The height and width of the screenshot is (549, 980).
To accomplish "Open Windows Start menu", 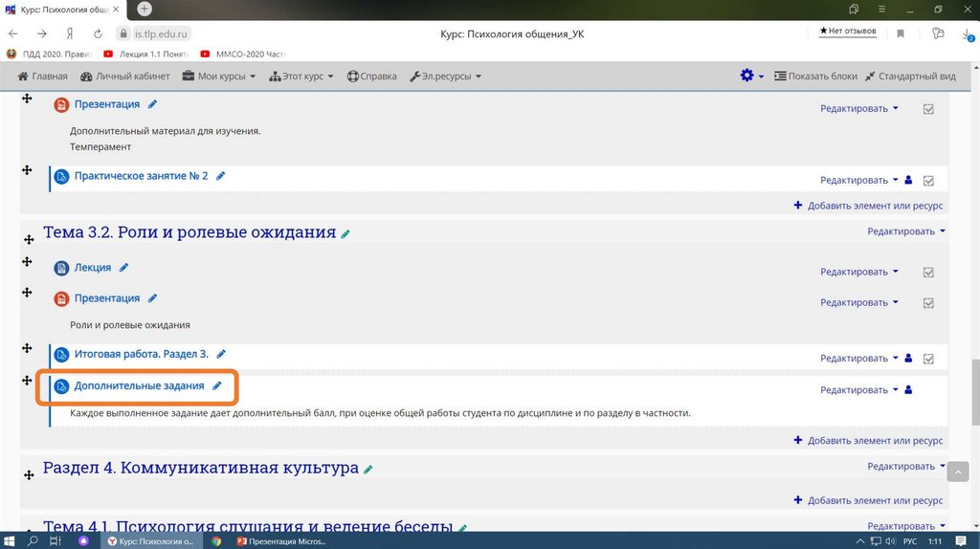I will pyautogui.click(x=9, y=541).
